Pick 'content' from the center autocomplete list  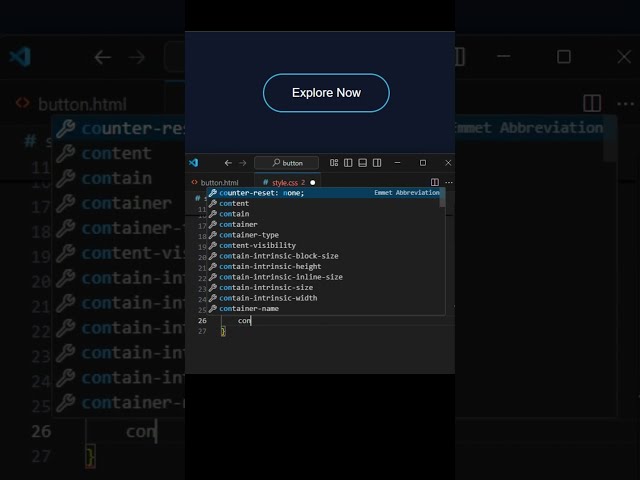323,203
